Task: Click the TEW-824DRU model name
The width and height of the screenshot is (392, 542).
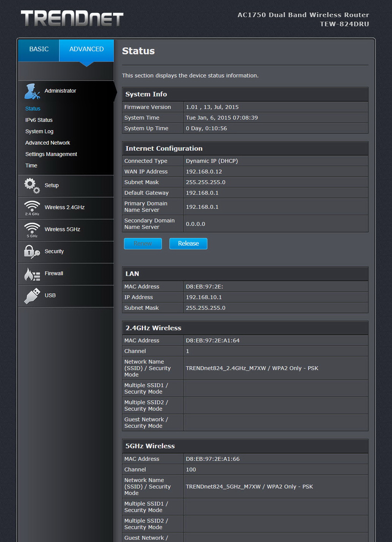Action: pyautogui.click(x=344, y=24)
